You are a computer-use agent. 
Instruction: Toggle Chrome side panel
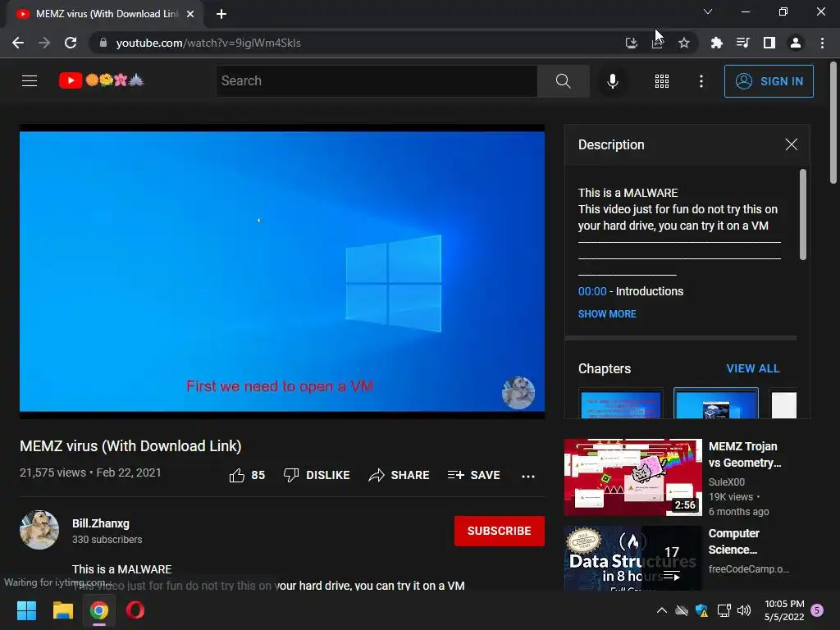point(769,43)
